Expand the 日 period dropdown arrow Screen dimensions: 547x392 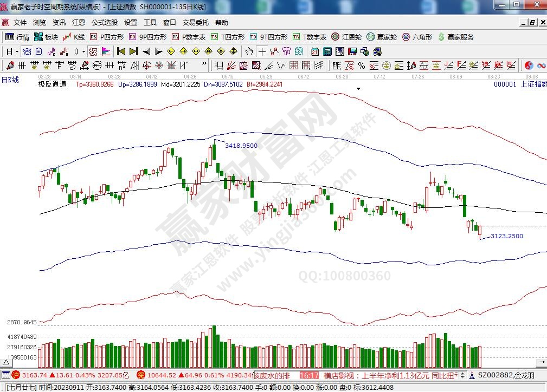tap(17, 51)
